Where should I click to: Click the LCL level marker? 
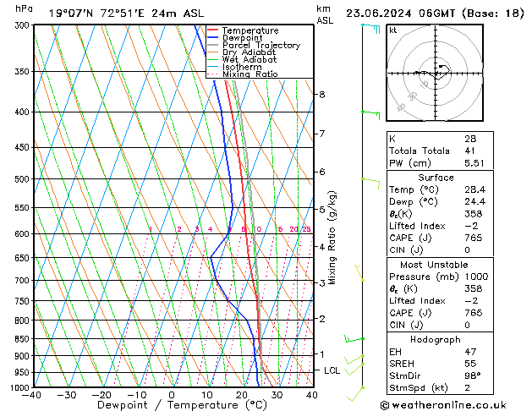tap(333, 370)
